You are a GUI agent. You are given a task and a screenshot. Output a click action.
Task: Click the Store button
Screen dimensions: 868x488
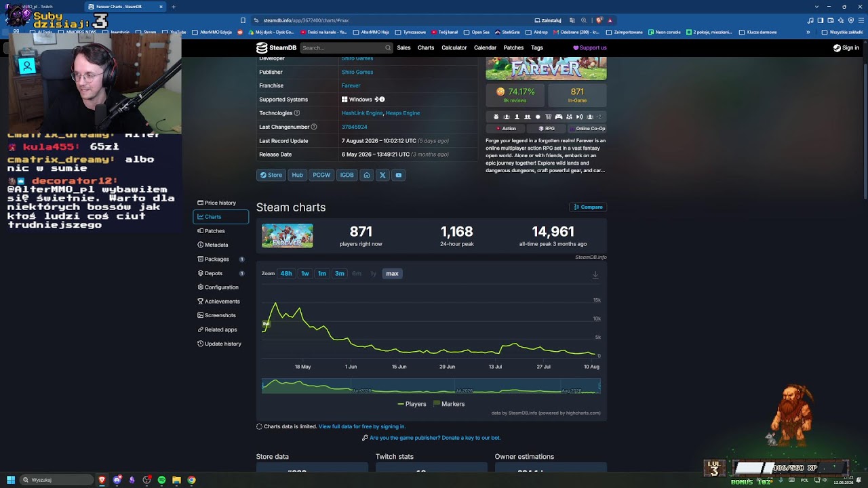point(271,175)
